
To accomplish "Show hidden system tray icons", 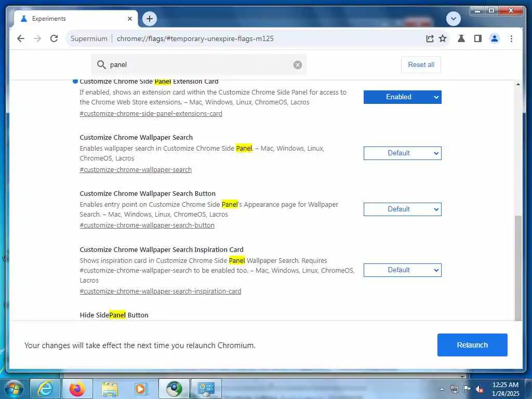I will click(442, 389).
